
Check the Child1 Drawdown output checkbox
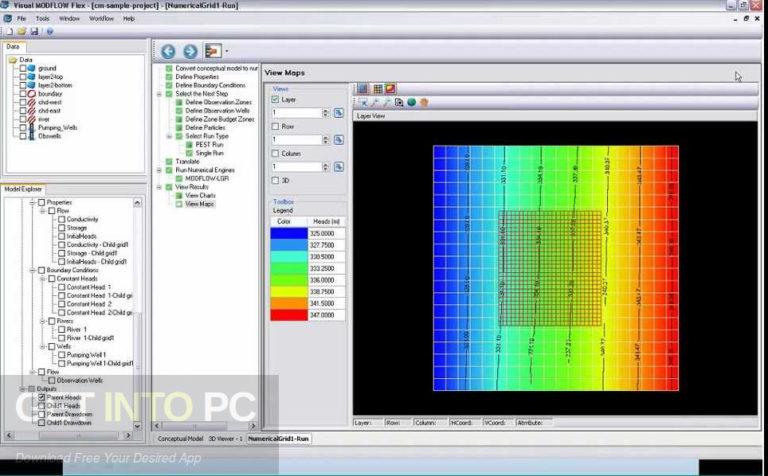(42, 423)
